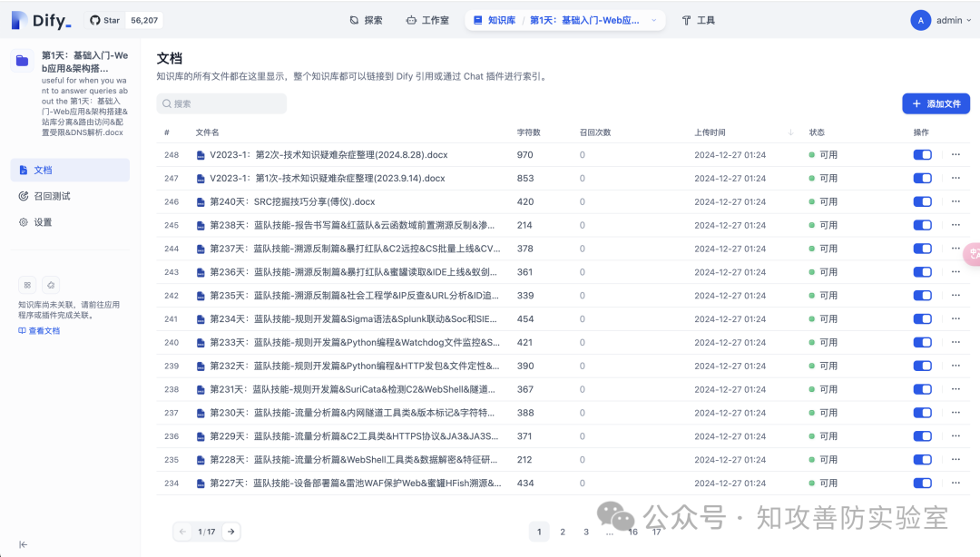Click the document icon beside 第240天 SRC挖掘技巧分享

(200, 201)
